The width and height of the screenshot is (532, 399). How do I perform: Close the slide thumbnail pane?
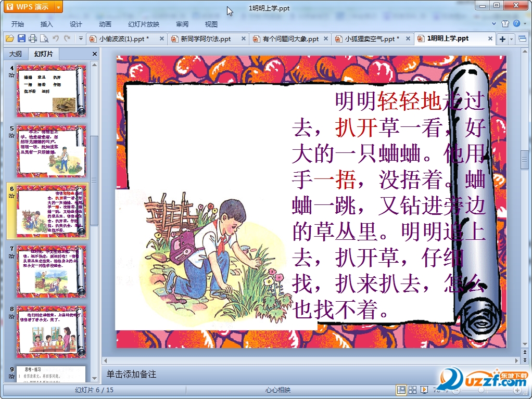point(95,54)
